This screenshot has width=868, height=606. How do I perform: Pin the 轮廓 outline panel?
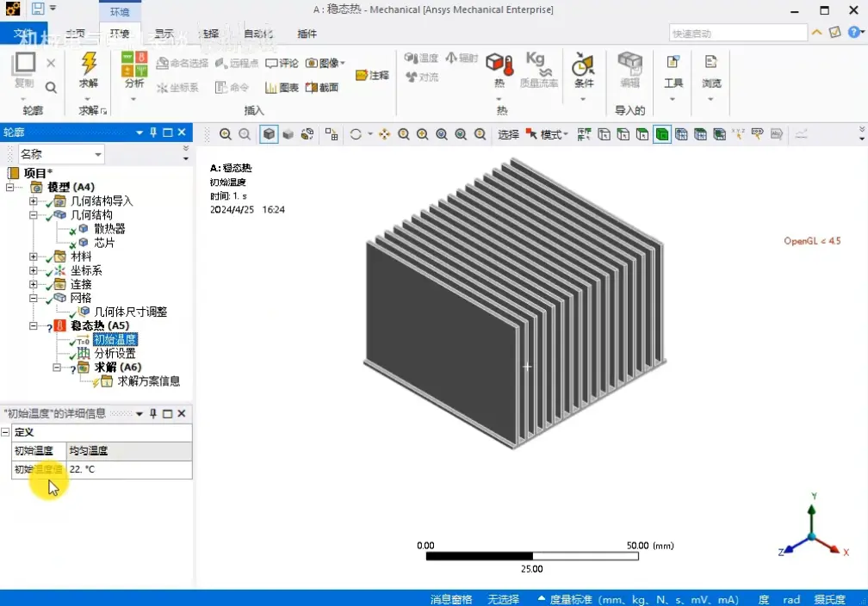153,133
